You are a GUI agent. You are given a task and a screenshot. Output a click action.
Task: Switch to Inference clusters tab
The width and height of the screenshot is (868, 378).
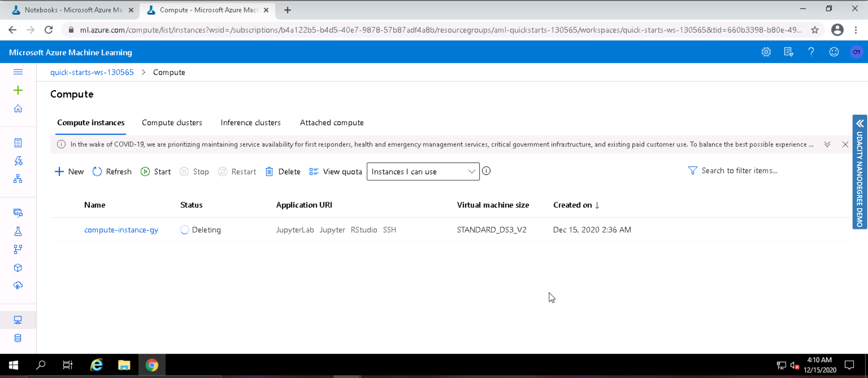pyautogui.click(x=250, y=122)
